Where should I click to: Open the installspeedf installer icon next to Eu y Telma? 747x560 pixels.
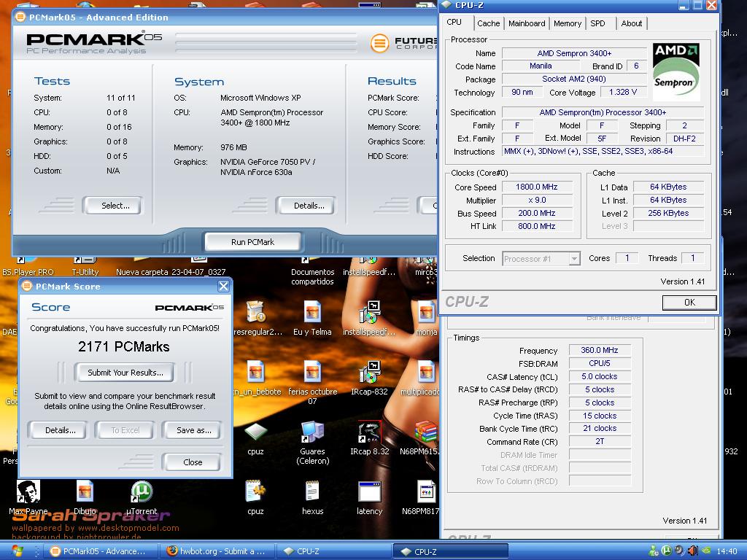pyautogui.click(x=369, y=312)
